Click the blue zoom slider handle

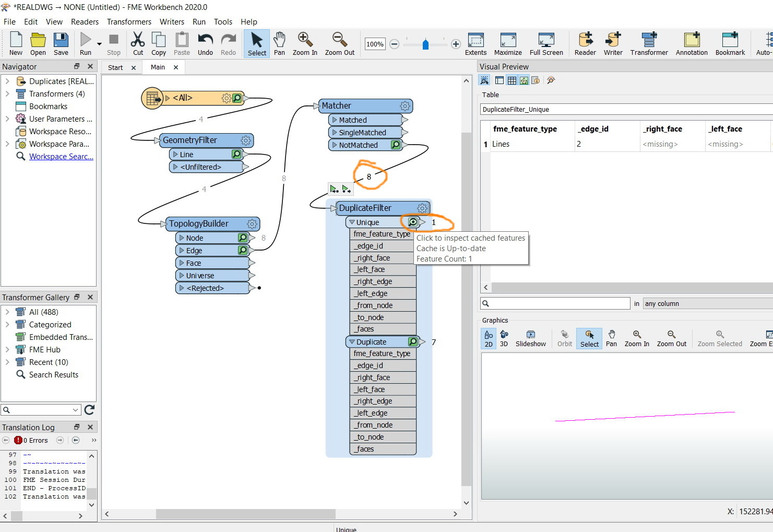(x=425, y=44)
